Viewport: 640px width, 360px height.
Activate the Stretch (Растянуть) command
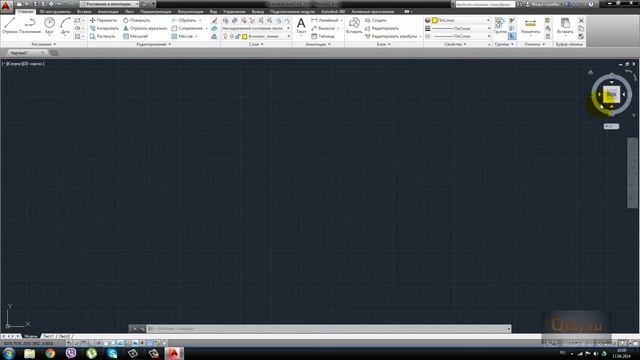click(102, 36)
